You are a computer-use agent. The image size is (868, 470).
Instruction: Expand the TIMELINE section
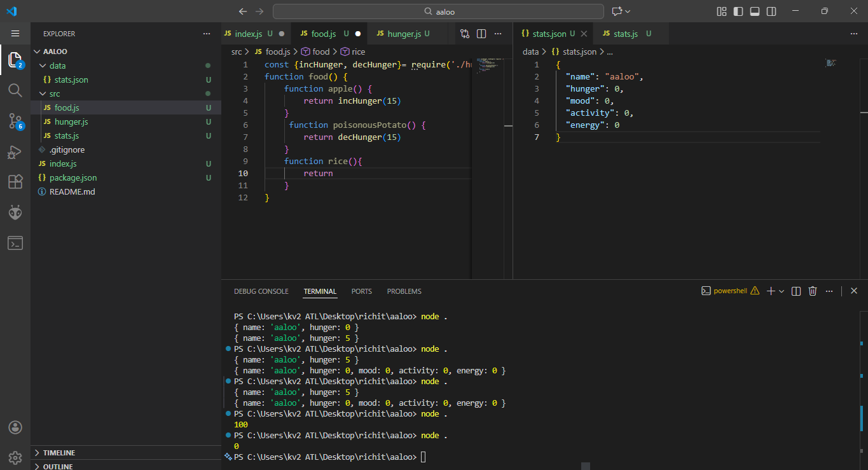(x=59, y=453)
